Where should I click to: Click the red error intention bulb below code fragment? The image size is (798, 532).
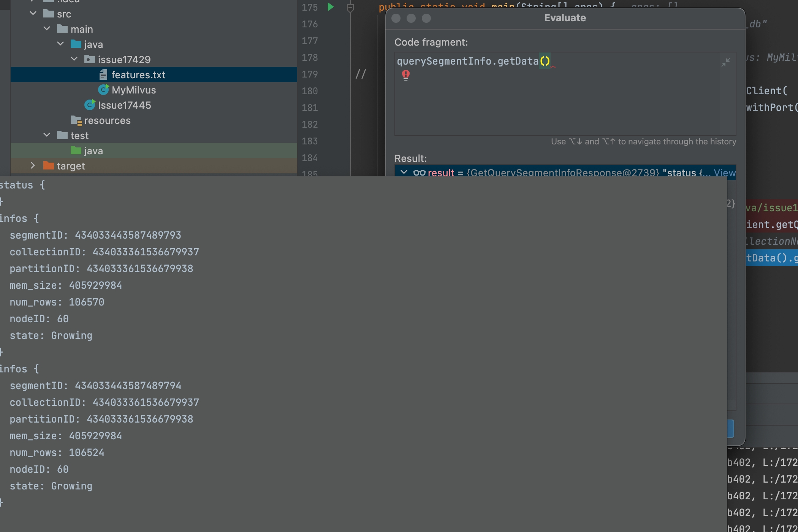click(406, 74)
